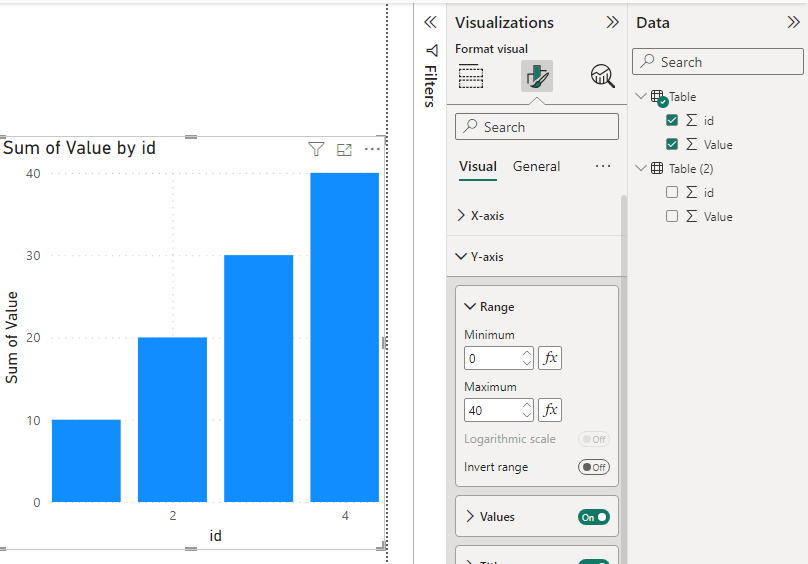Select the bar with value 30
Image resolution: width=808 pixels, height=564 pixels.
click(x=258, y=378)
